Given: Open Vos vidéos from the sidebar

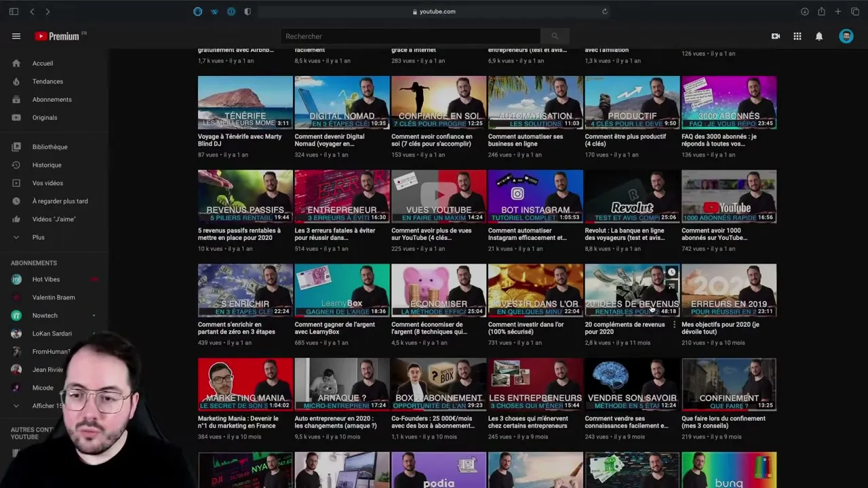Looking at the screenshot, I should click(x=16, y=183).
